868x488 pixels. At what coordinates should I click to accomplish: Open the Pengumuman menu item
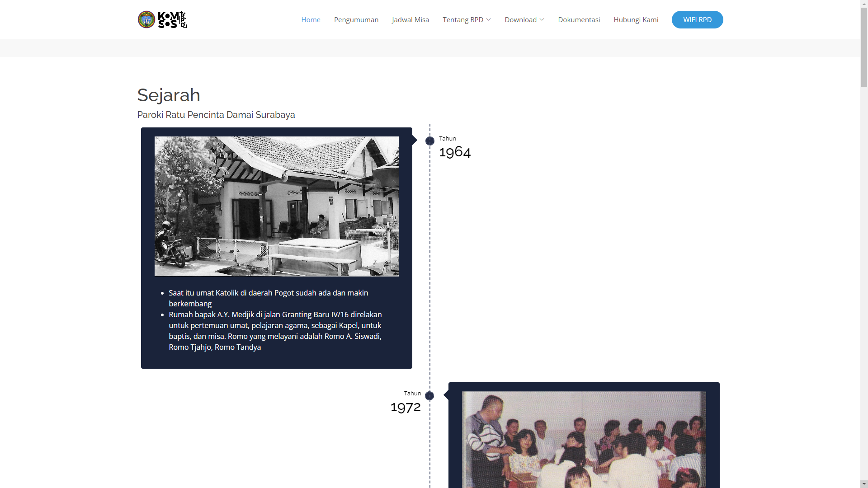[356, 19]
